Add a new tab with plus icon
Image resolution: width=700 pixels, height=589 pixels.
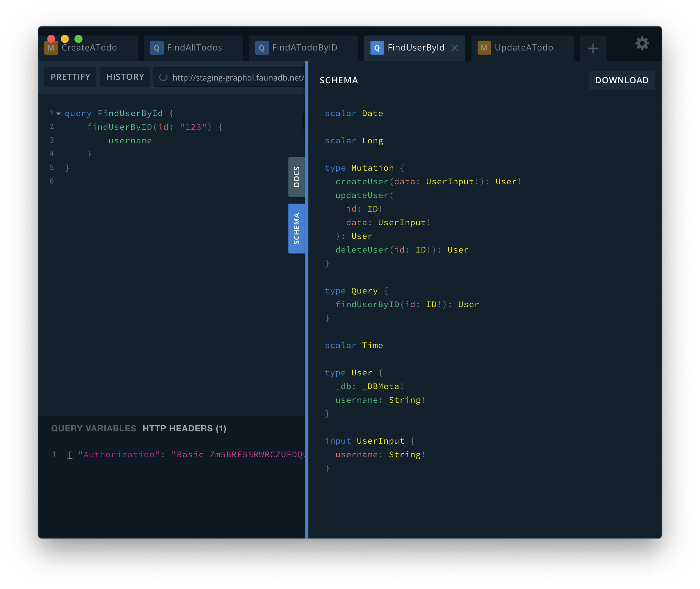pyautogui.click(x=593, y=48)
